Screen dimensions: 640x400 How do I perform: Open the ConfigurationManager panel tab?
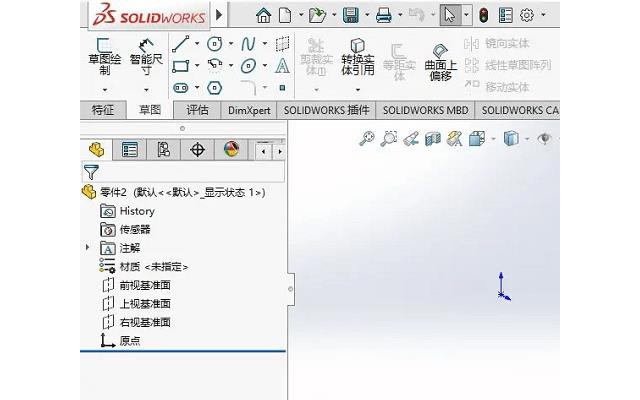(x=163, y=150)
